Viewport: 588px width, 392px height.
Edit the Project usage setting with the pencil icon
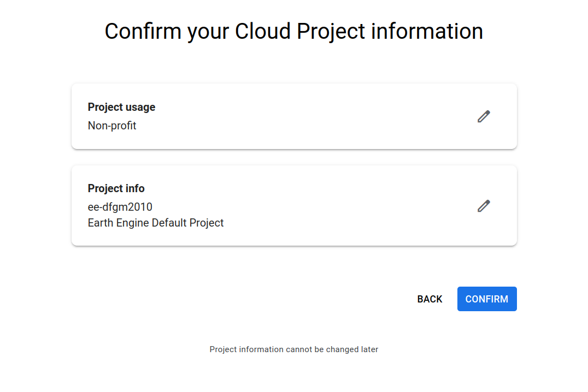pyautogui.click(x=484, y=116)
